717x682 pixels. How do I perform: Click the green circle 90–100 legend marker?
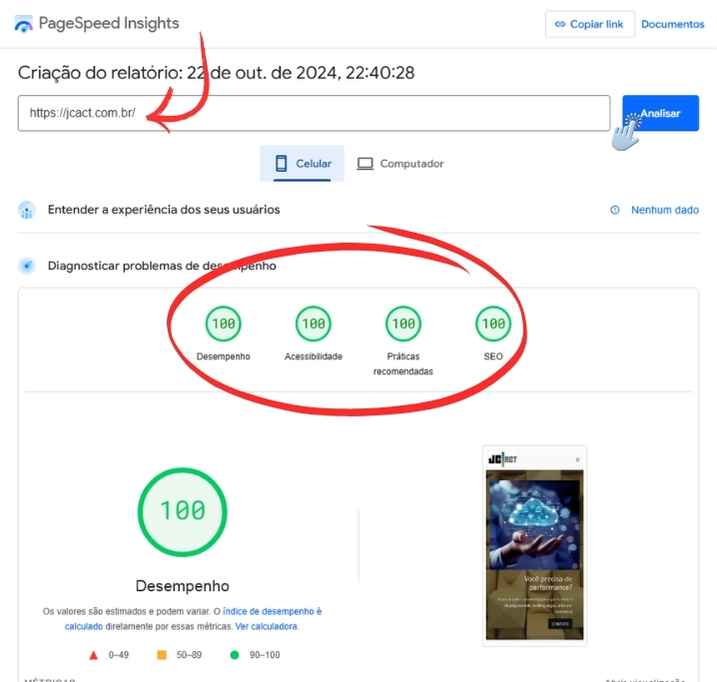pyautogui.click(x=233, y=655)
